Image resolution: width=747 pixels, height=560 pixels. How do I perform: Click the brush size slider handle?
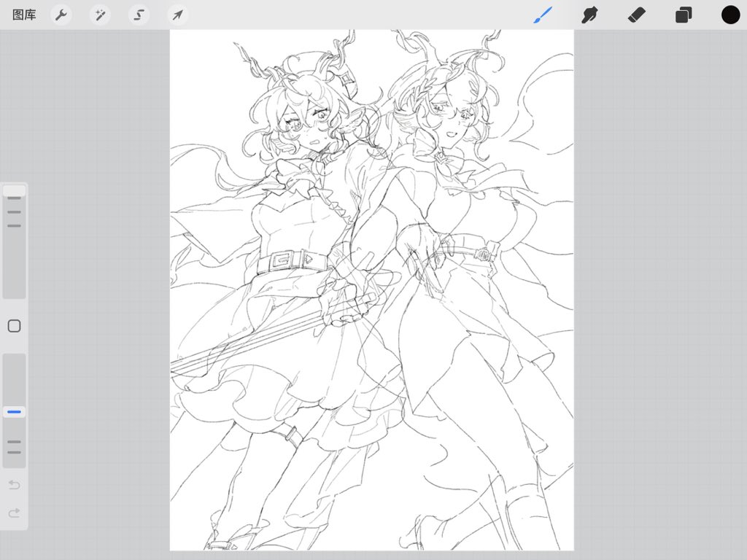click(15, 191)
